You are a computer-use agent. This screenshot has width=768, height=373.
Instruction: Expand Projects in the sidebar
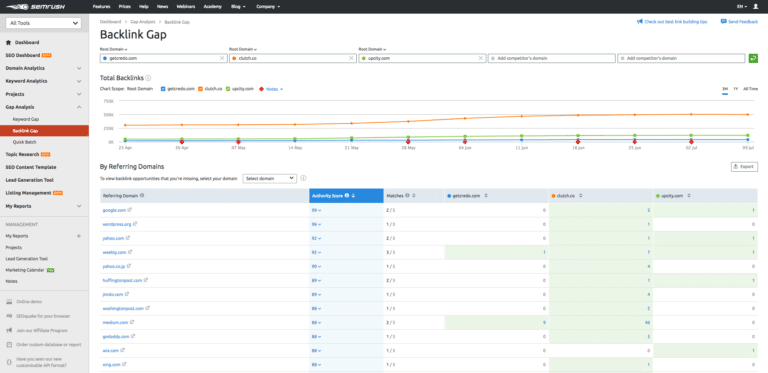coord(79,94)
